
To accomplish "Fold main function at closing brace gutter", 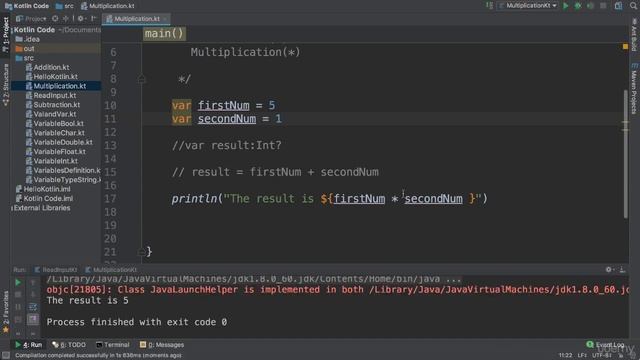I will (x=141, y=252).
